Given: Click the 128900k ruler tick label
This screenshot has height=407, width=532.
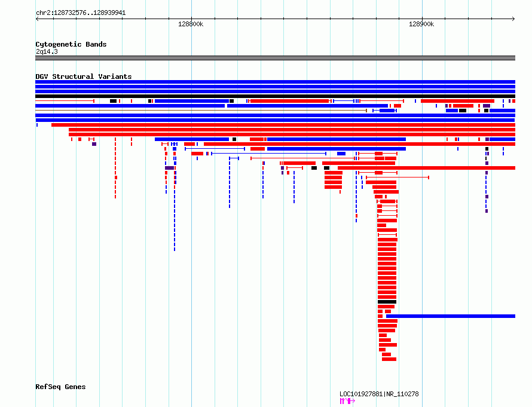Looking at the screenshot, I should [421, 24].
